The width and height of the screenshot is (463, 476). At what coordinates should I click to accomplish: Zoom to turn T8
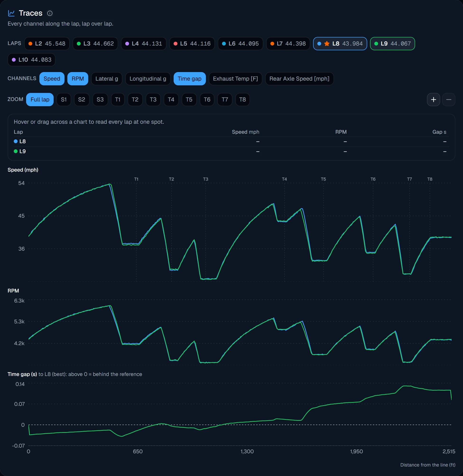pos(243,99)
